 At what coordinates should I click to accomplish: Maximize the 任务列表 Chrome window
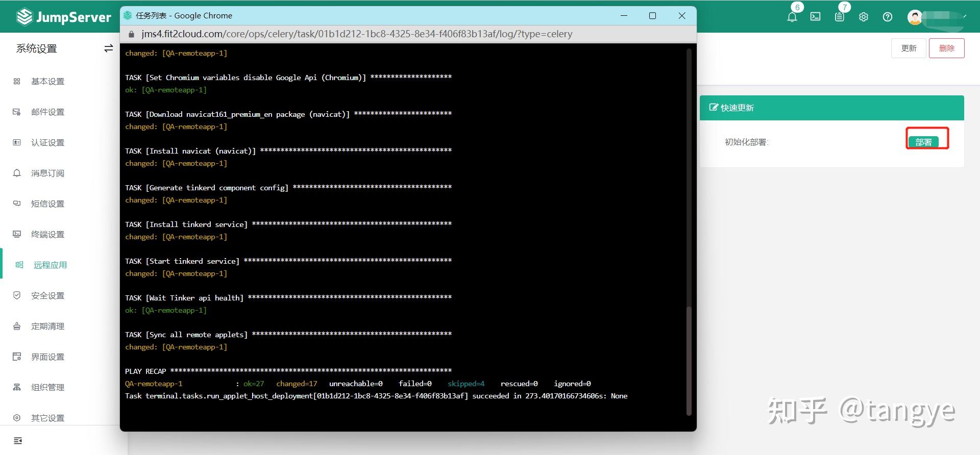pyautogui.click(x=652, y=16)
